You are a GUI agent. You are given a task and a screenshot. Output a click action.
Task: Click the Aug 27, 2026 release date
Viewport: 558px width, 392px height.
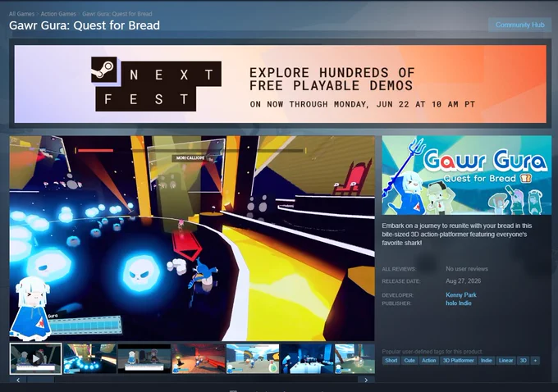pos(463,281)
